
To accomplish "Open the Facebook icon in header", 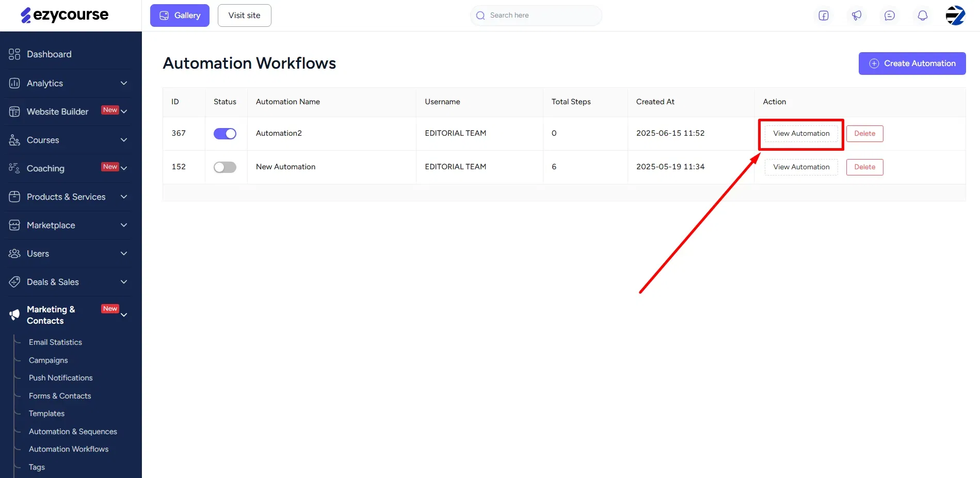I will point(824,15).
